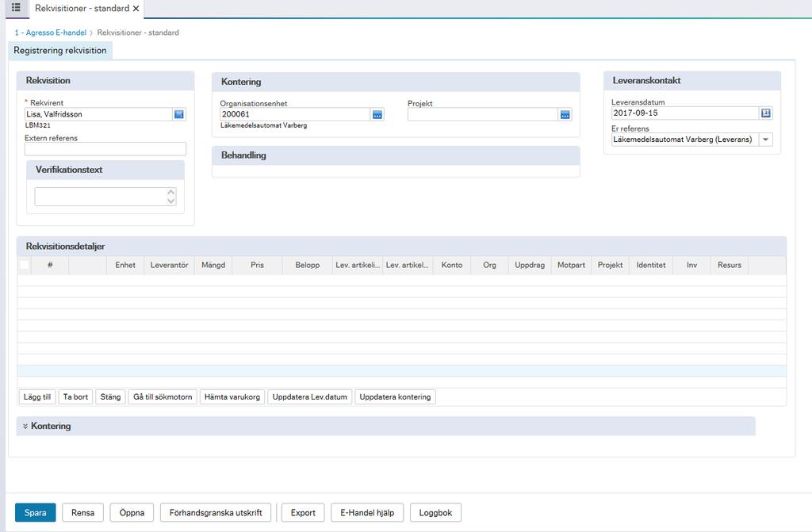Click Uppdatera Lev.datum
The height and width of the screenshot is (532, 812).
(310, 396)
